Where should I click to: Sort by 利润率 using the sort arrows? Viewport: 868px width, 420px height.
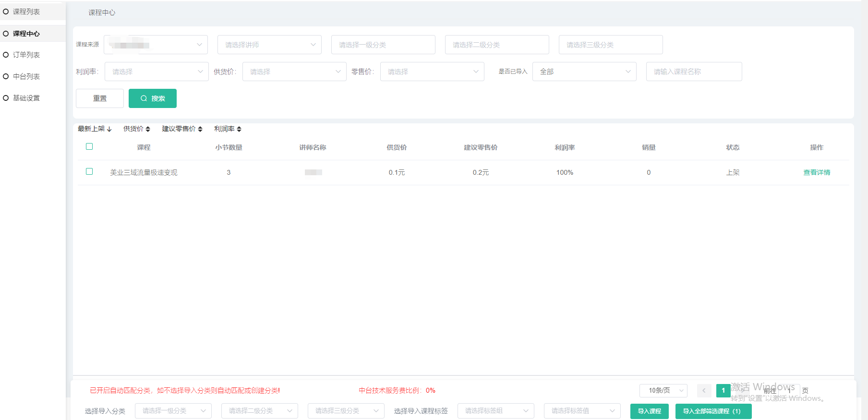tap(239, 129)
